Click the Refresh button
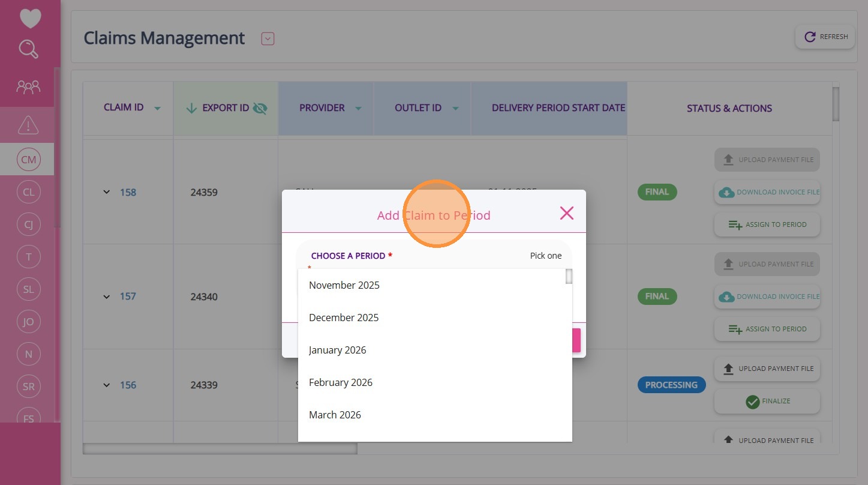 click(825, 37)
